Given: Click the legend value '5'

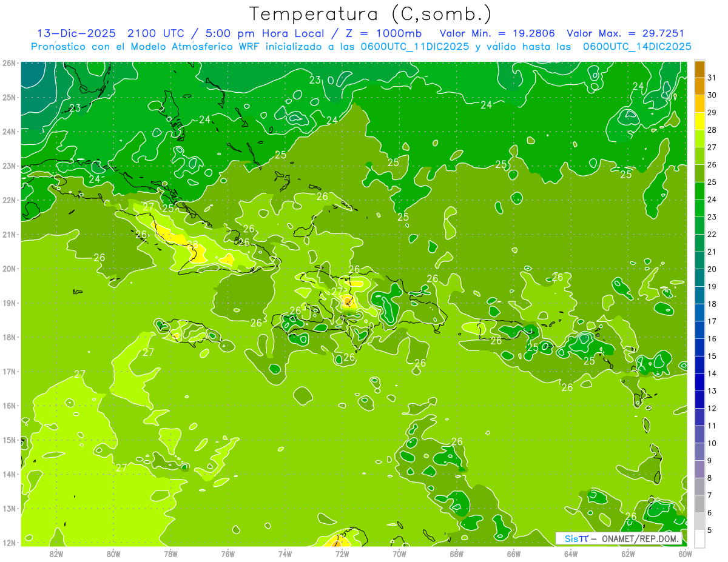Looking at the screenshot, I should tap(710, 530).
